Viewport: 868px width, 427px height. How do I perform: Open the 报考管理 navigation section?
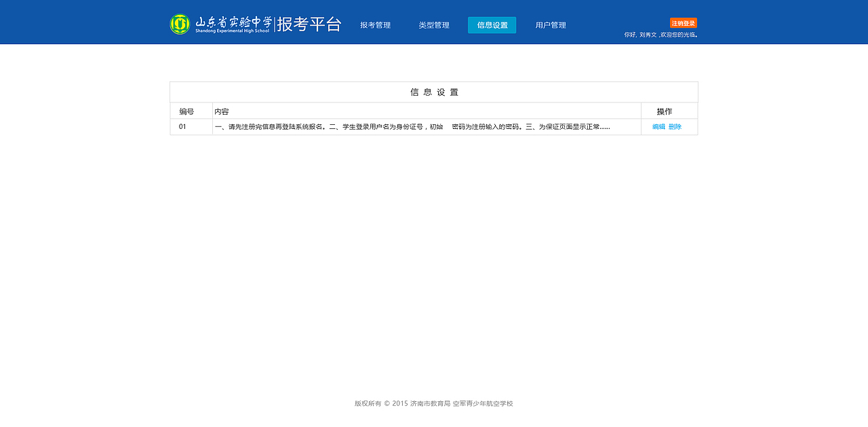coord(375,24)
